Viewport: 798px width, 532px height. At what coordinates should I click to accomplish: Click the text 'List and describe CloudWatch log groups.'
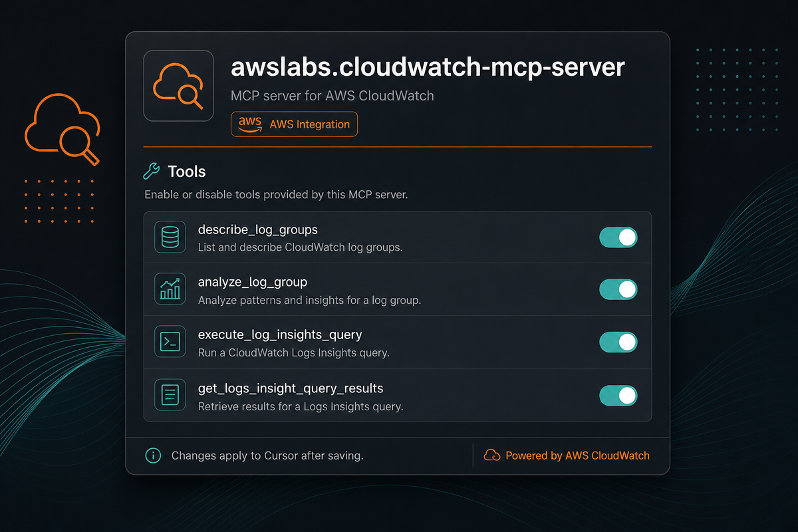point(301,247)
